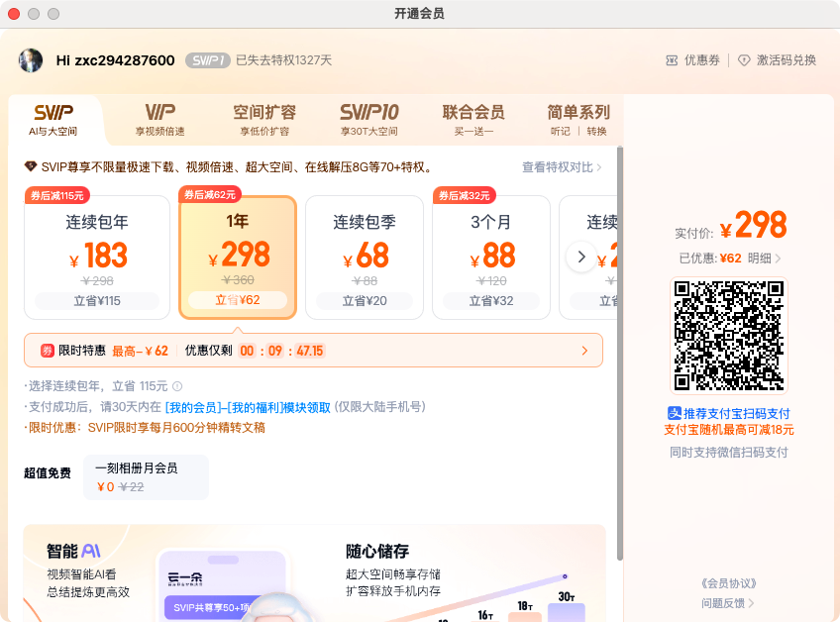
Task: Click the diamond icon before SVIP privileges
Action: (x=31, y=166)
